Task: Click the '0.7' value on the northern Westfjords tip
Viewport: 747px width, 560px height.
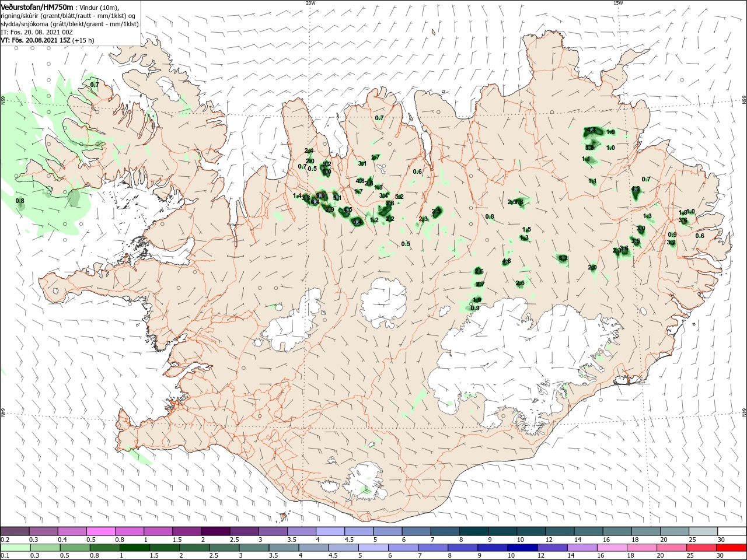Action: tap(95, 85)
